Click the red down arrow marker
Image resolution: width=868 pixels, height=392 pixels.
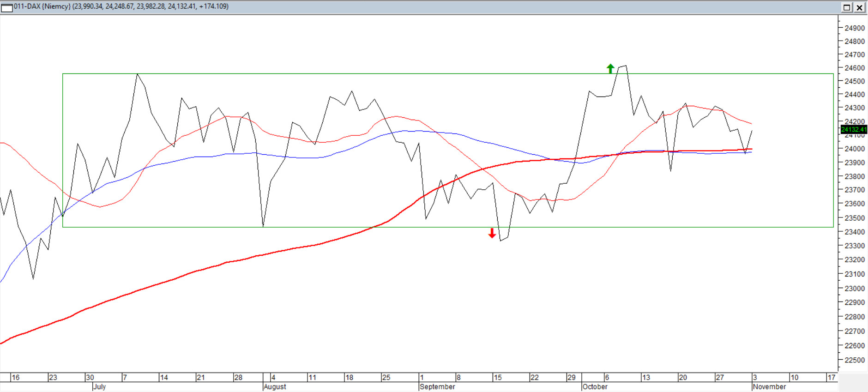(x=492, y=233)
